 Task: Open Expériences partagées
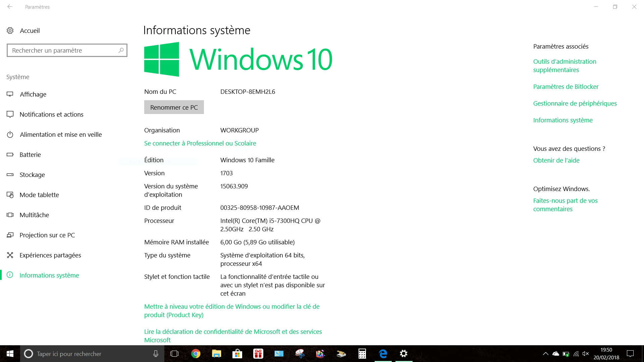point(50,255)
